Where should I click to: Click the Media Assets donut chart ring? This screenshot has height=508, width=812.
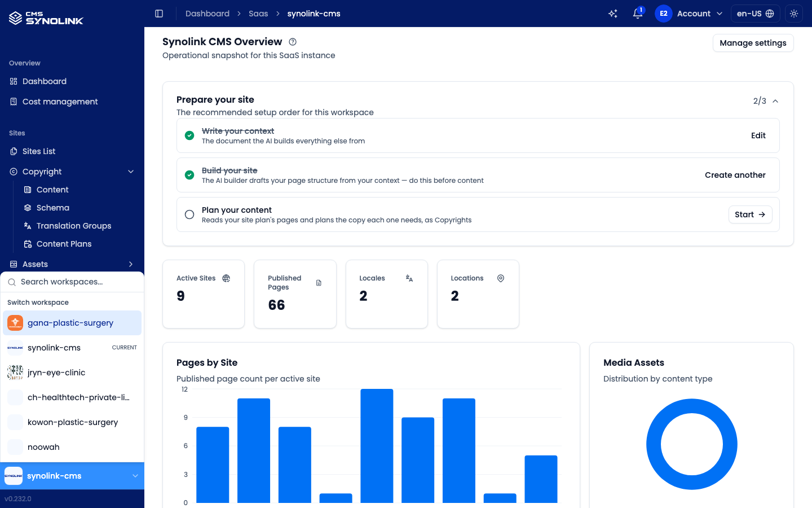tap(653, 444)
